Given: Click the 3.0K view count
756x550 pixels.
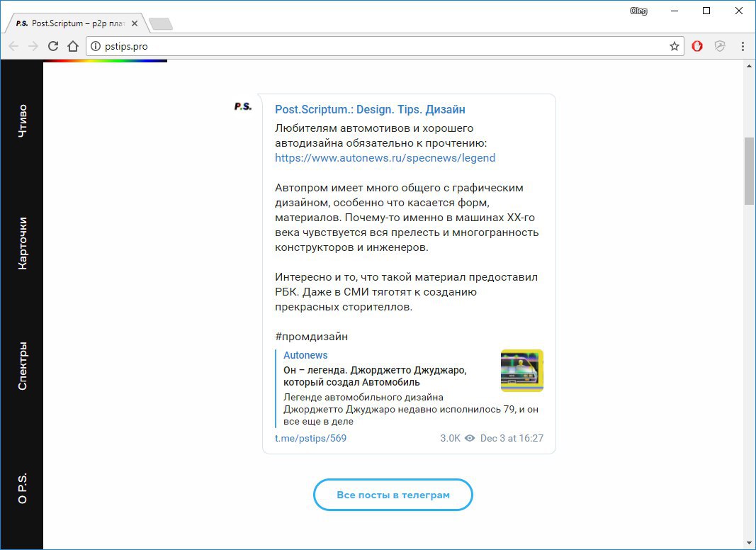Looking at the screenshot, I should (x=450, y=438).
